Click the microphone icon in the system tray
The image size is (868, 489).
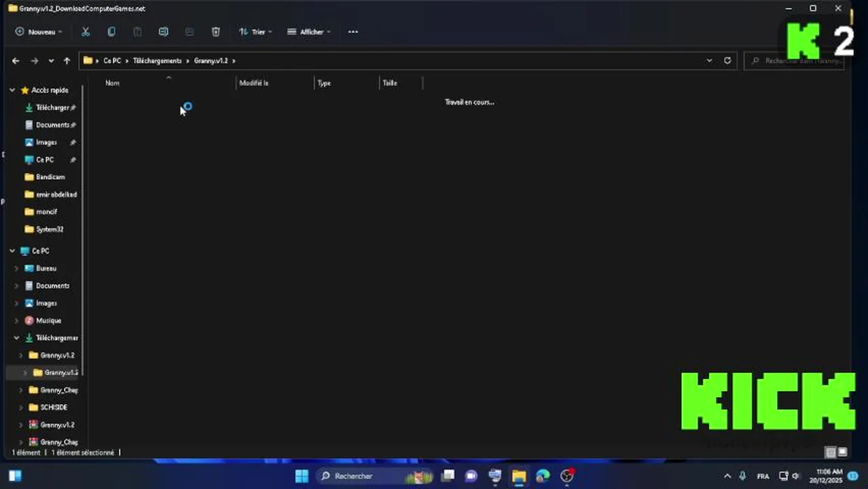click(x=742, y=476)
